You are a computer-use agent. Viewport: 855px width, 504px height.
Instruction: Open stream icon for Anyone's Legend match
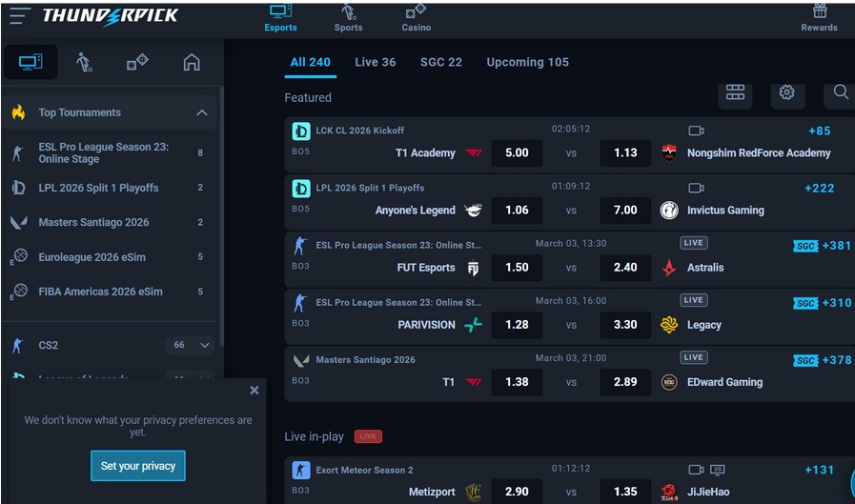click(696, 188)
